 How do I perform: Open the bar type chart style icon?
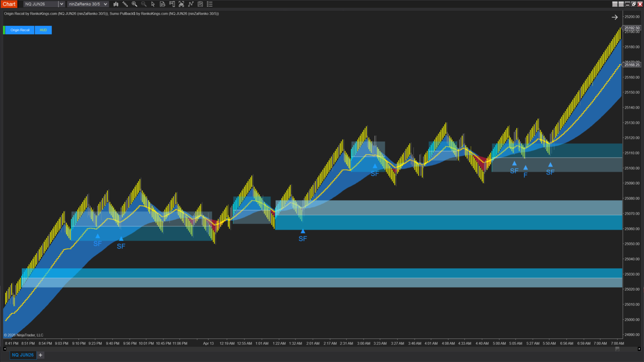tap(116, 4)
